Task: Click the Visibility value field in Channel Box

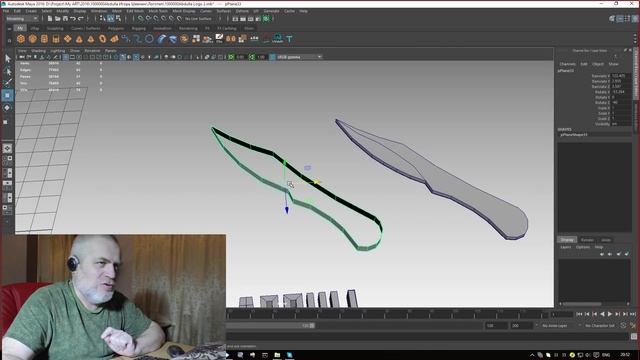Action: [621, 124]
